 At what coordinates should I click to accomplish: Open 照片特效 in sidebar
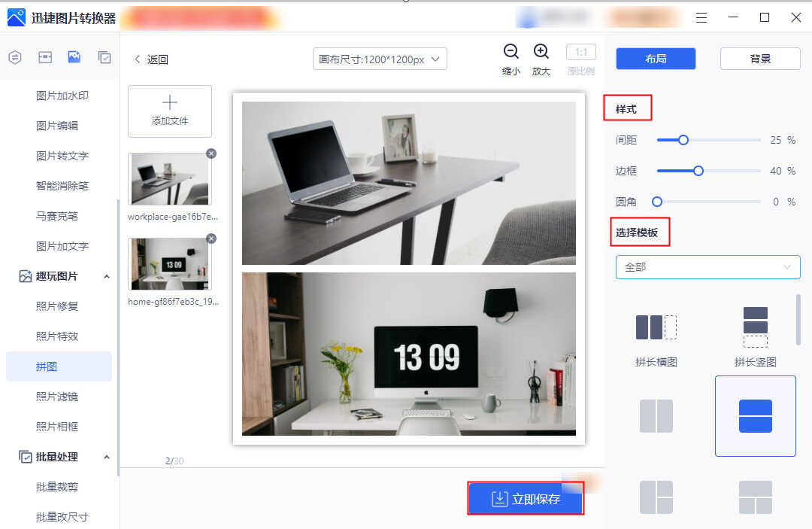(x=57, y=336)
